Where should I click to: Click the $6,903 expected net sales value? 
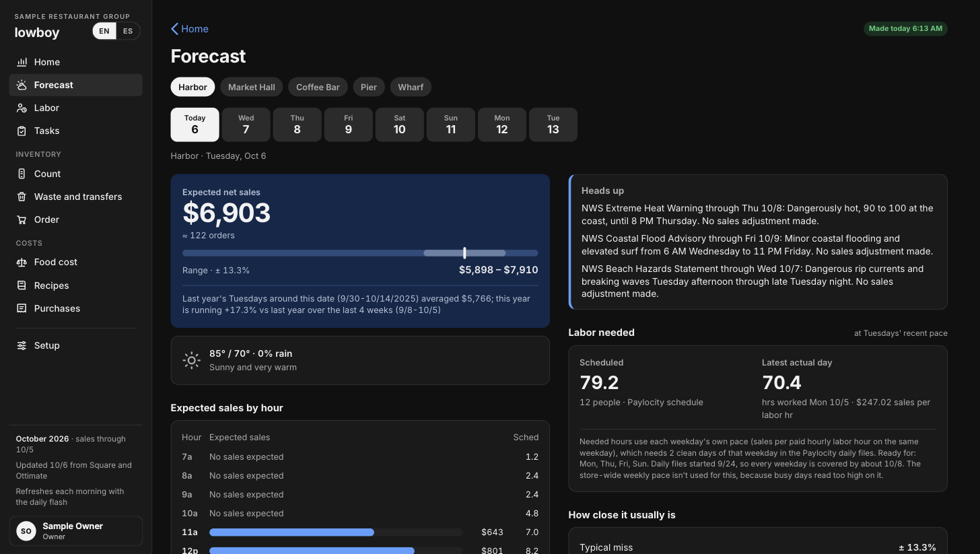(227, 213)
